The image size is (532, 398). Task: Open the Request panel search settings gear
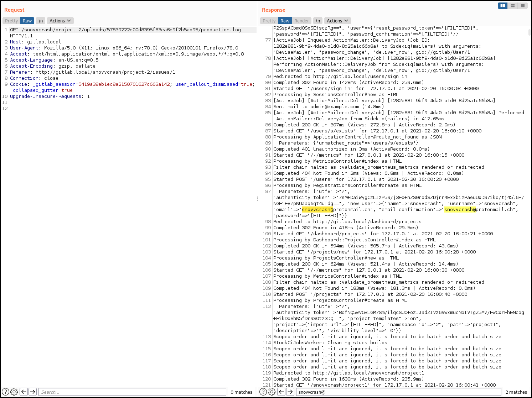pos(14,392)
